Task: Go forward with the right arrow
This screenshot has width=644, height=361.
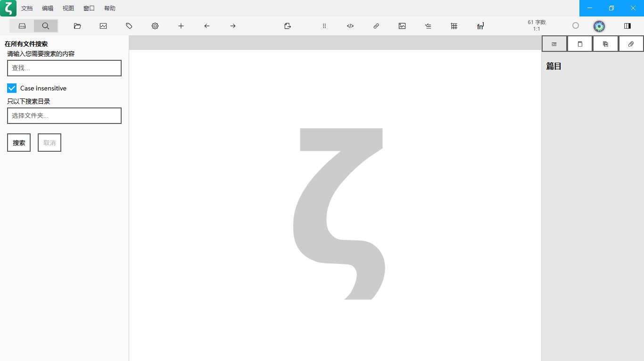Action: pos(233,26)
